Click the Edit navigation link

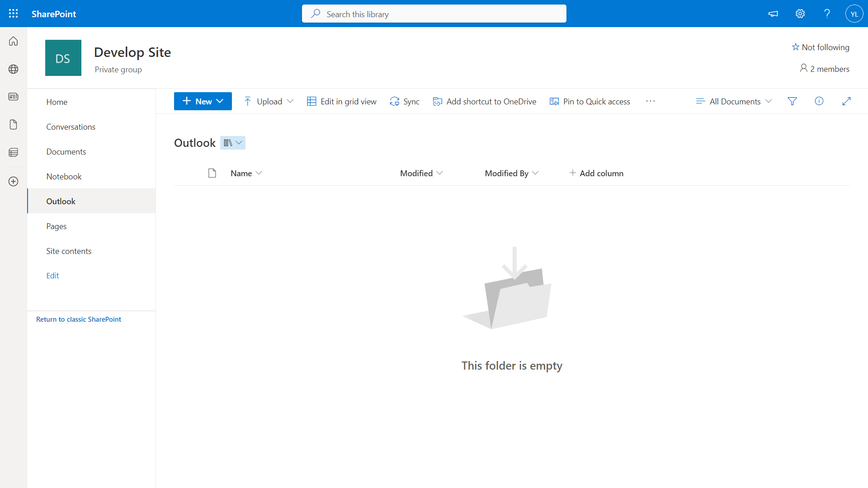click(x=52, y=276)
